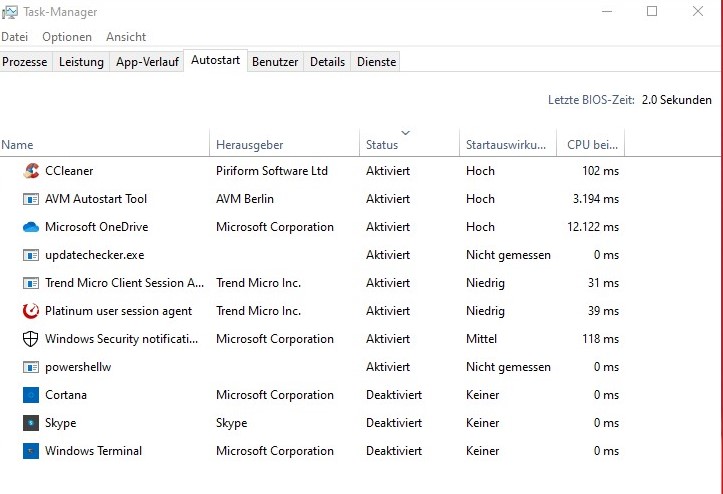Viewport: 723px width, 494px height.
Task: Switch to the Details tab
Action: pos(327,62)
